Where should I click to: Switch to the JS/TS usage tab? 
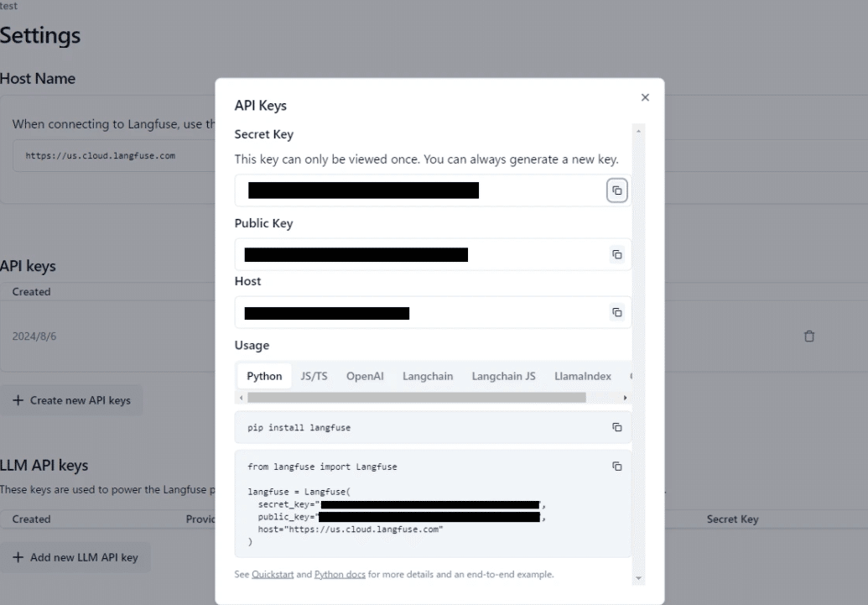click(x=314, y=376)
